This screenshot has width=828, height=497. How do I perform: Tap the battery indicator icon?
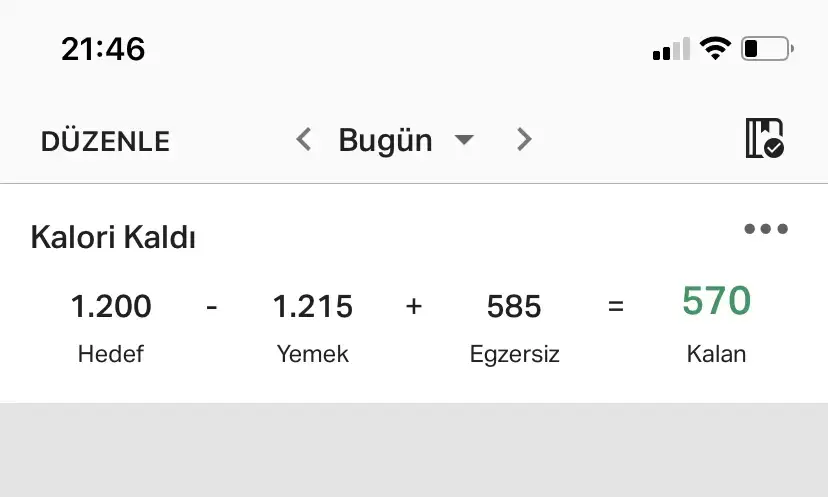pos(767,48)
